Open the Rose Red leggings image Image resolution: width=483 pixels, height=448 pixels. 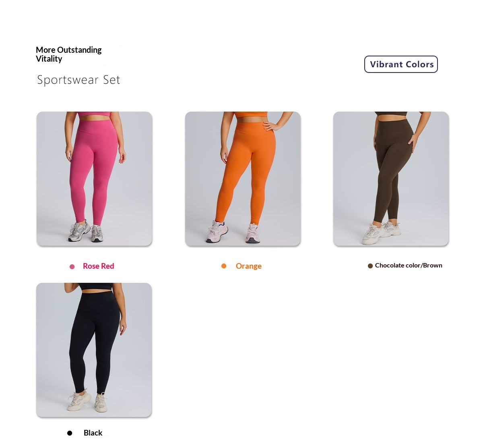tap(94, 179)
